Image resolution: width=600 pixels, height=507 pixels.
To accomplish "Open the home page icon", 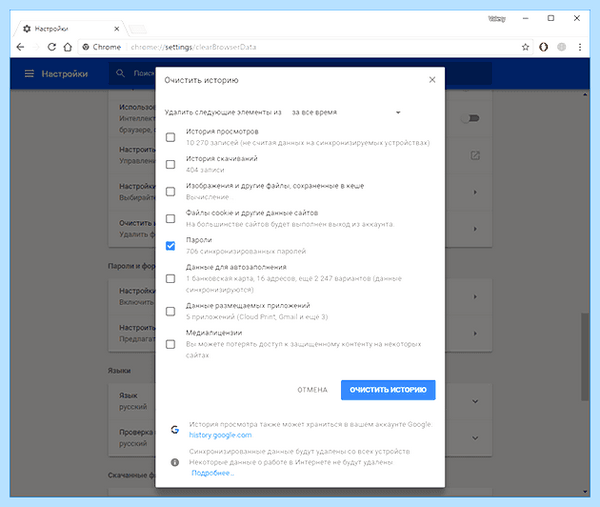I will point(68,47).
